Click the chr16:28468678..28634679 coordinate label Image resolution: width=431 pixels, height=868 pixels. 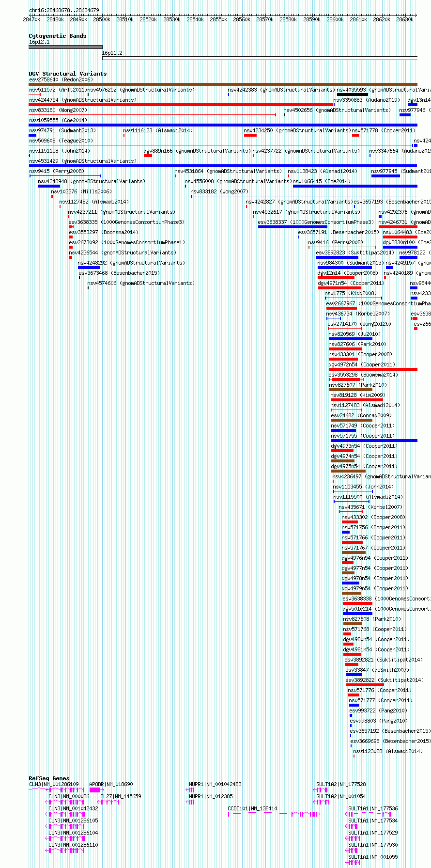(64, 10)
